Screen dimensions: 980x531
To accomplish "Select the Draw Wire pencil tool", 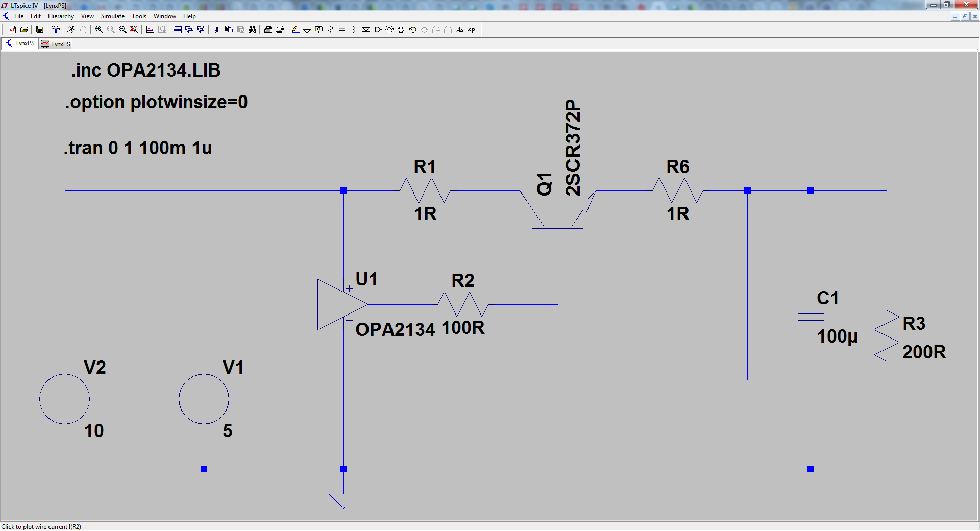I will click(295, 30).
